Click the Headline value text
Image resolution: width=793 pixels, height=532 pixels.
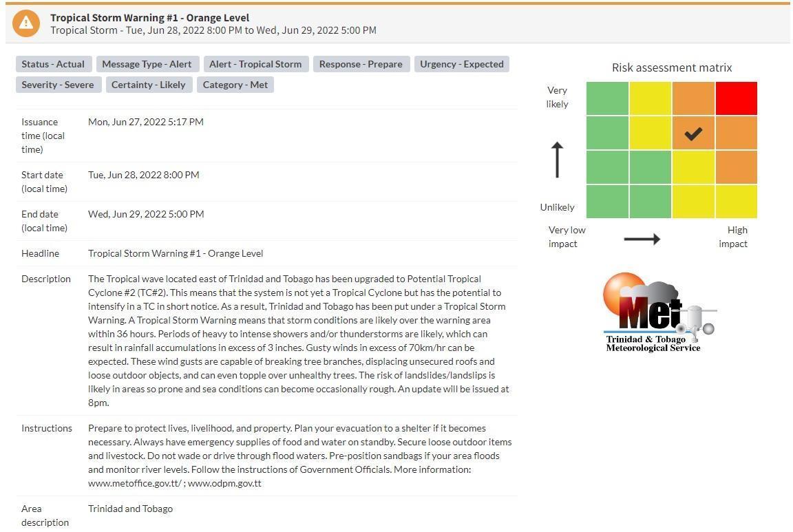pos(176,253)
